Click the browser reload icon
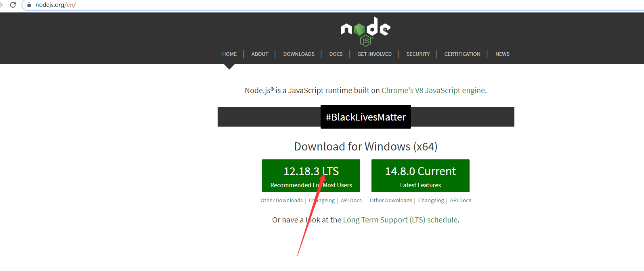This screenshot has width=644, height=271. point(13,5)
